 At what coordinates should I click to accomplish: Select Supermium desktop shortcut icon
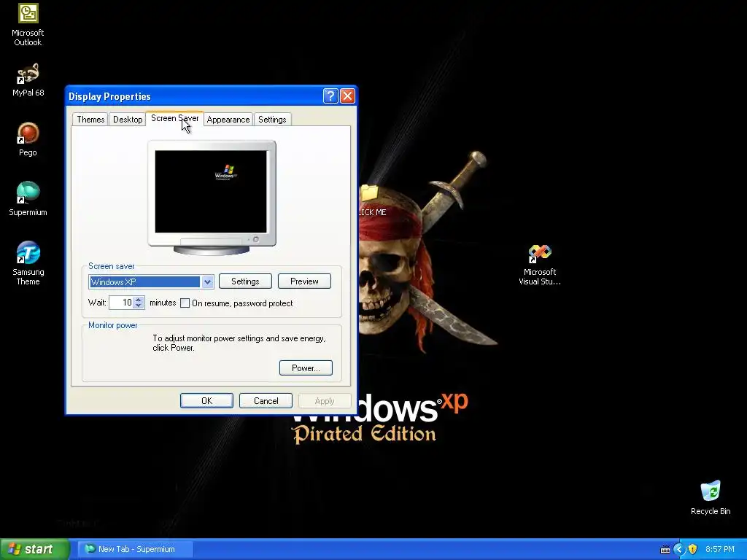pos(28,199)
